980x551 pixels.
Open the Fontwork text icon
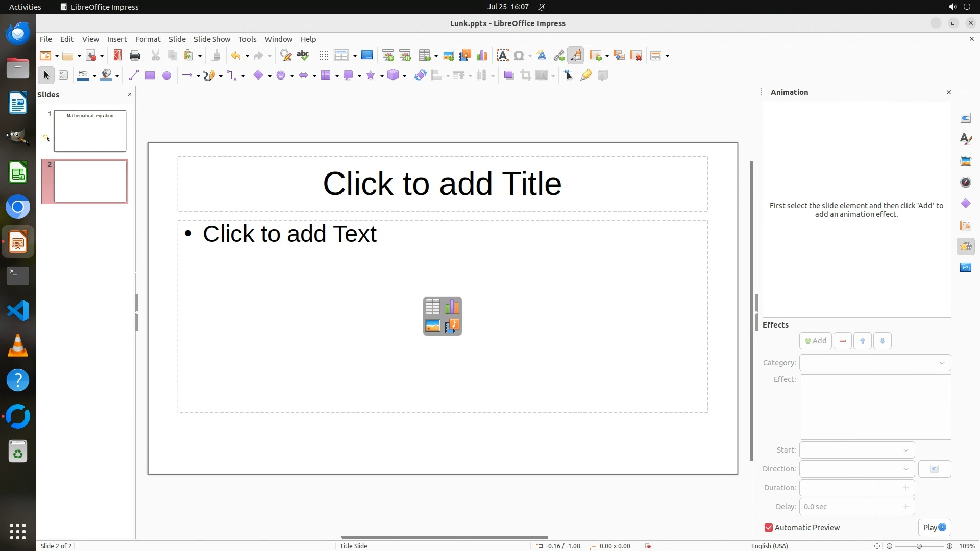(x=542, y=56)
